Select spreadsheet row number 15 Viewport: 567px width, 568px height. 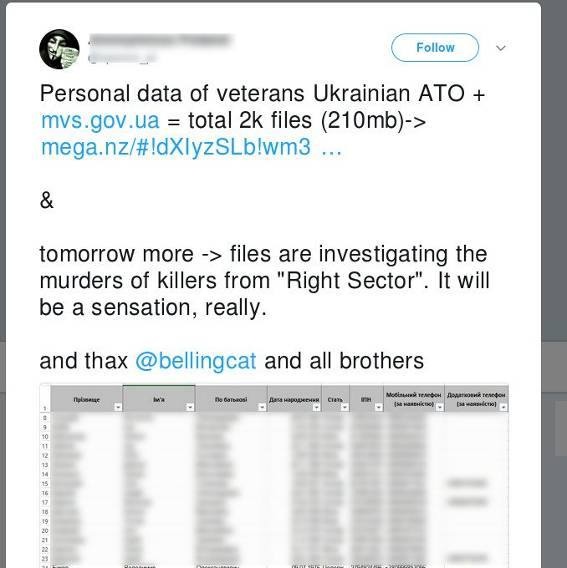(x=45, y=484)
